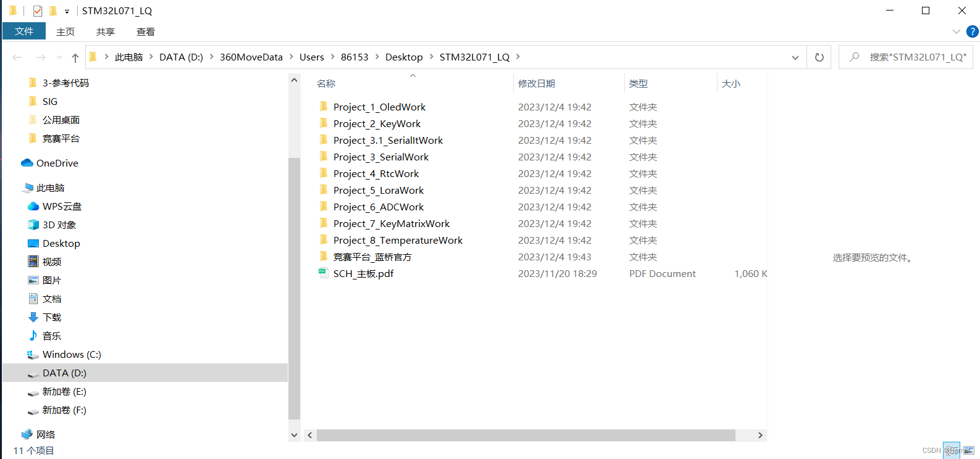Viewport: 980px width, 459px height.
Task: Sort files by 类型 column header
Action: [639, 83]
